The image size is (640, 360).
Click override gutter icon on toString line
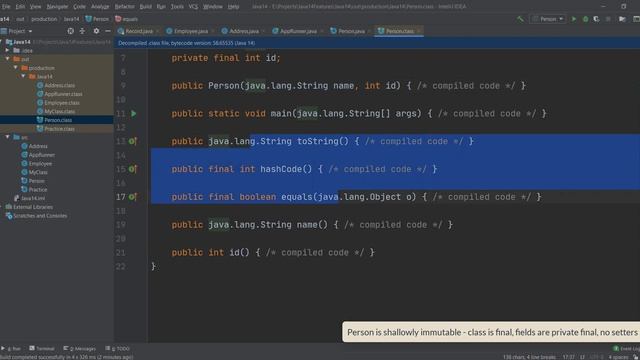pos(133,141)
